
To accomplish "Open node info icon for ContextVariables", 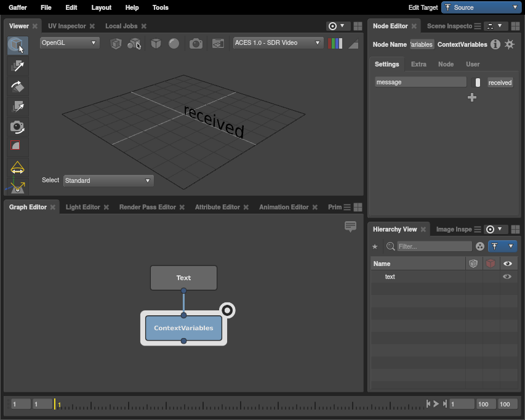I will (495, 44).
